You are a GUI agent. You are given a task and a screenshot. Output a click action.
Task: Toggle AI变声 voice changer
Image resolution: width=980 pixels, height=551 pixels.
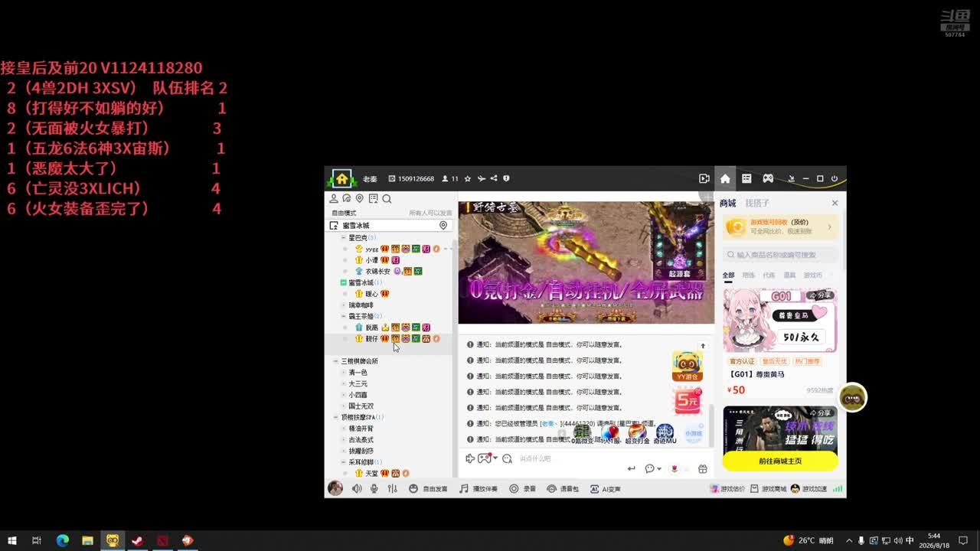(606, 488)
